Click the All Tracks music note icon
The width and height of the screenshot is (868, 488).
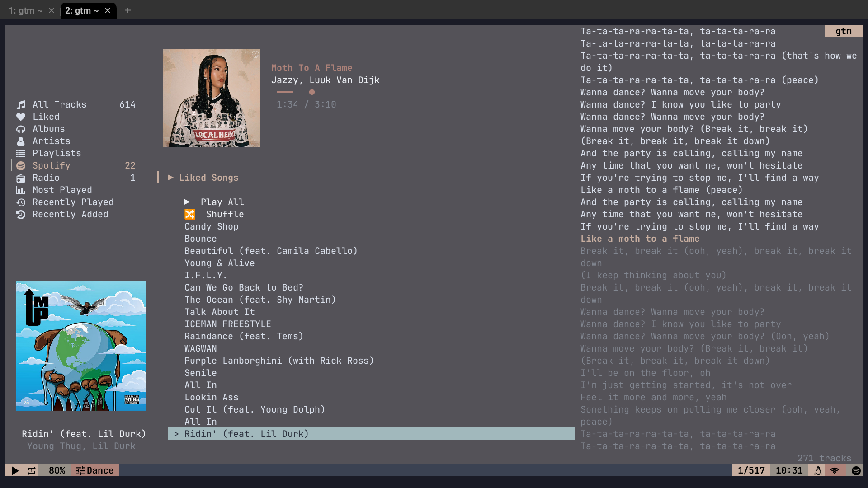coord(21,105)
